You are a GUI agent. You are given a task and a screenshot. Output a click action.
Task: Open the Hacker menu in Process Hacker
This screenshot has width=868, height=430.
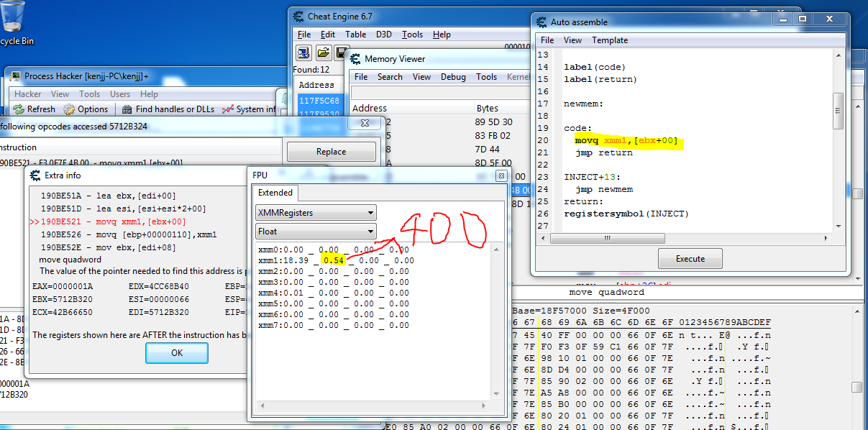click(x=28, y=94)
